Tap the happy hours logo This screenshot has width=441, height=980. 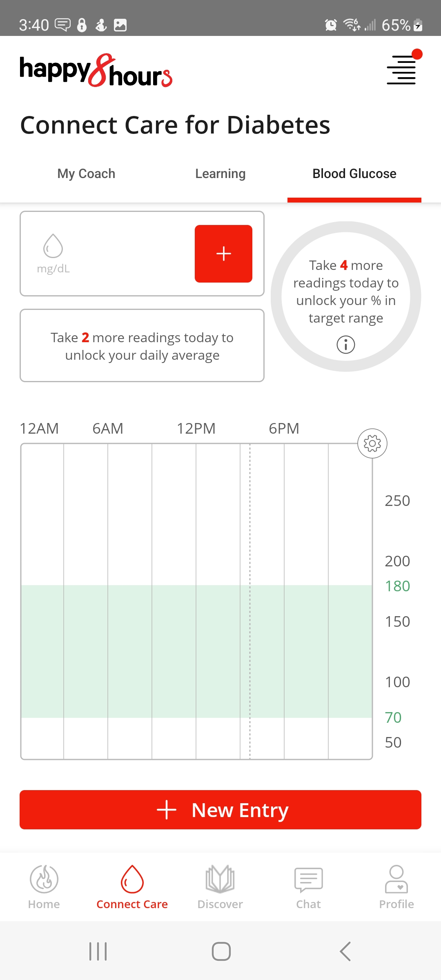96,71
